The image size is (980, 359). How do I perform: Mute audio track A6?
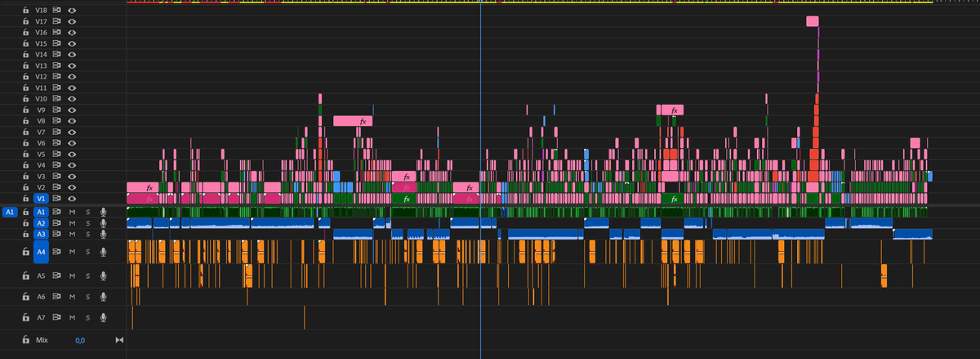[x=73, y=297]
